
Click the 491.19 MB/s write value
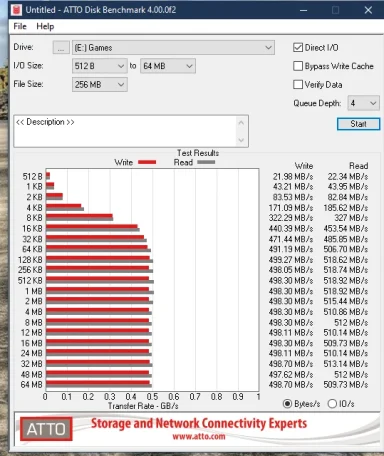(291, 249)
